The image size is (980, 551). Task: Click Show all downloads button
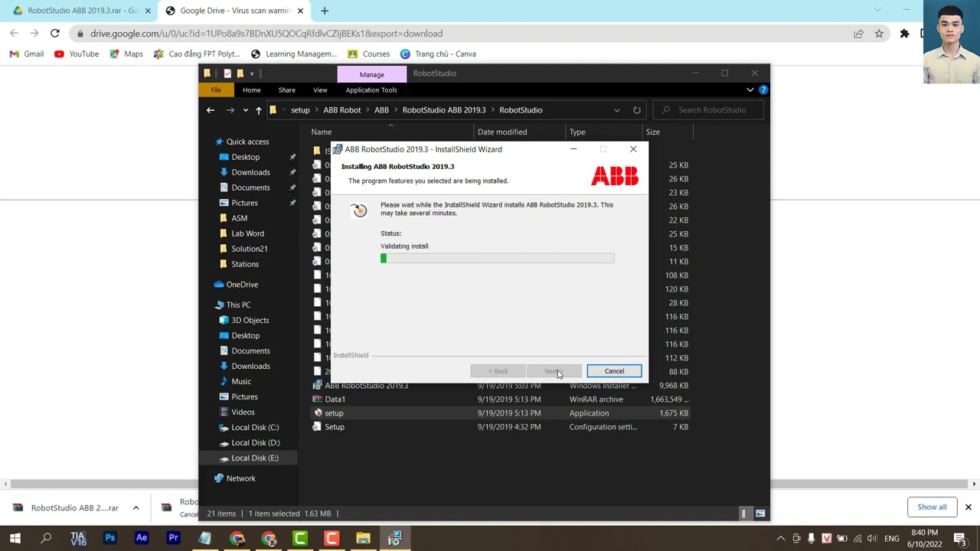[x=932, y=507]
